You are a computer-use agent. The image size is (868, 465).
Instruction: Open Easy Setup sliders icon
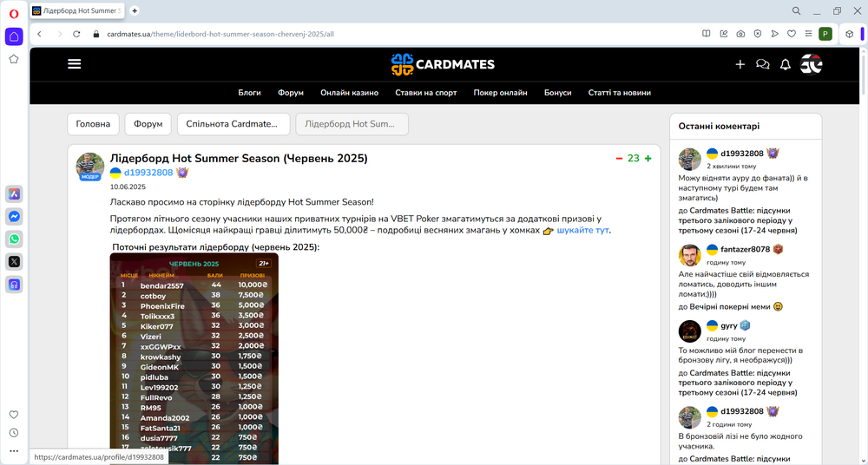pos(808,34)
